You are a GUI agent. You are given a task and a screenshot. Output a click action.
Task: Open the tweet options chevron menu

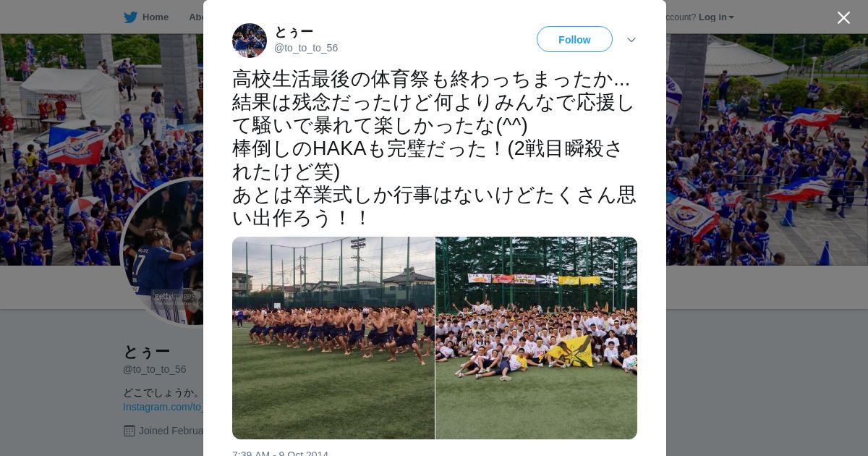coord(631,40)
